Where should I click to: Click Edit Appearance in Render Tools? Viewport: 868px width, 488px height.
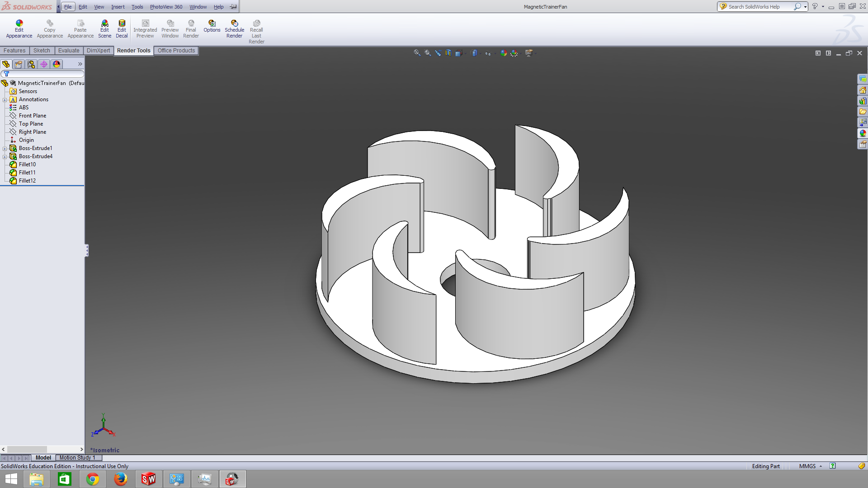[19, 29]
